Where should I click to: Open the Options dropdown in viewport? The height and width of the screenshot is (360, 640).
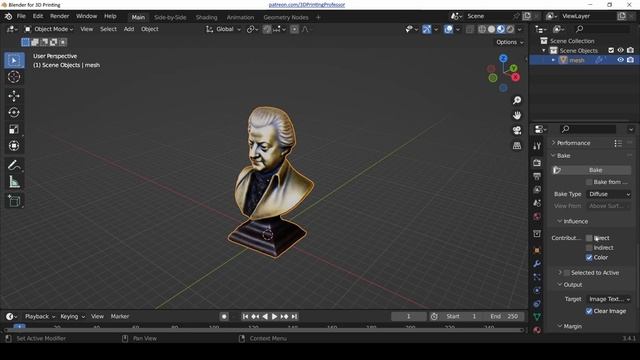point(509,42)
